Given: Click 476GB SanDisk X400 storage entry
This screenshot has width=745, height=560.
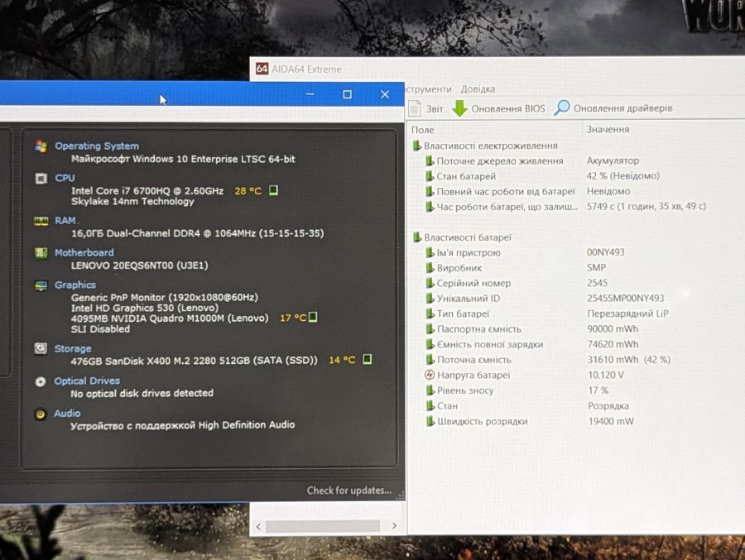Looking at the screenshot, I should coord(194,361).
